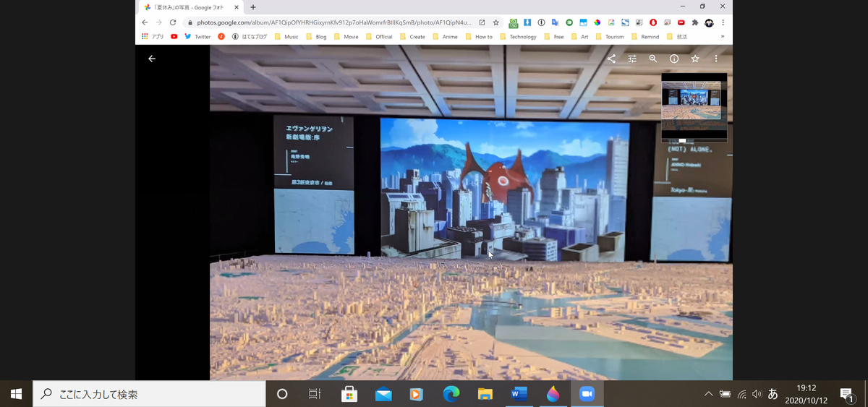The width and height of the screenshot is (868, 407).
Task: Bookmark this page with Chrome star
Action: click(x=496, y=22)
